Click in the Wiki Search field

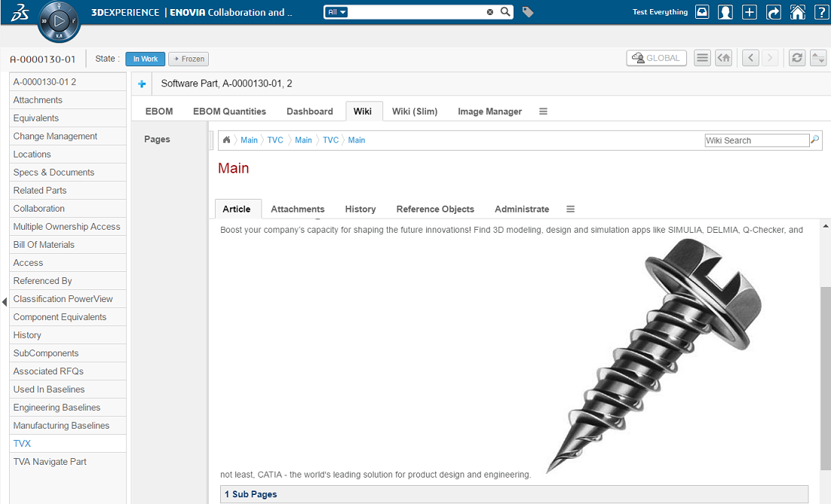click(756, 140)
